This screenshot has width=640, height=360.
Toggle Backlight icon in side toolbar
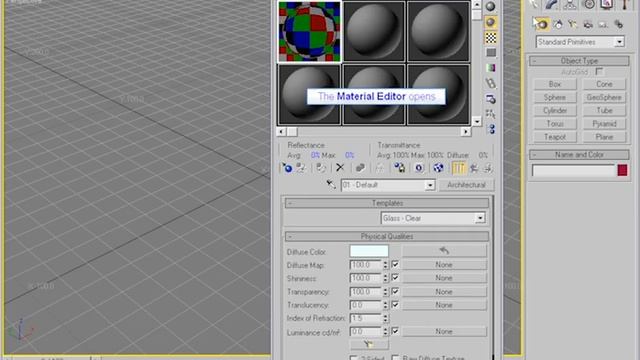[491, 22]
